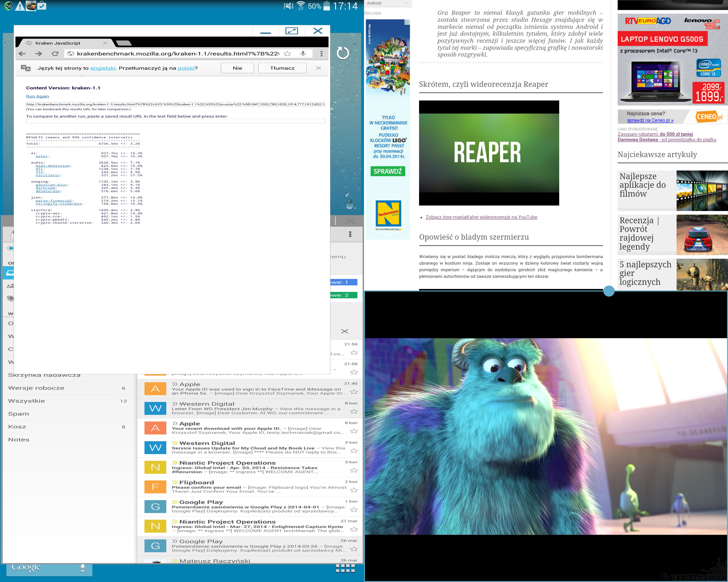Star the Western Digital Letter From WD email
Screen dimensions: 728x582
354,411
